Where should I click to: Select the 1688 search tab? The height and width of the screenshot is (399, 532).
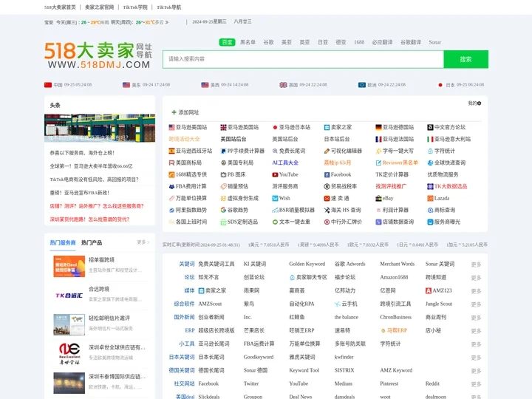click(359, 42)
